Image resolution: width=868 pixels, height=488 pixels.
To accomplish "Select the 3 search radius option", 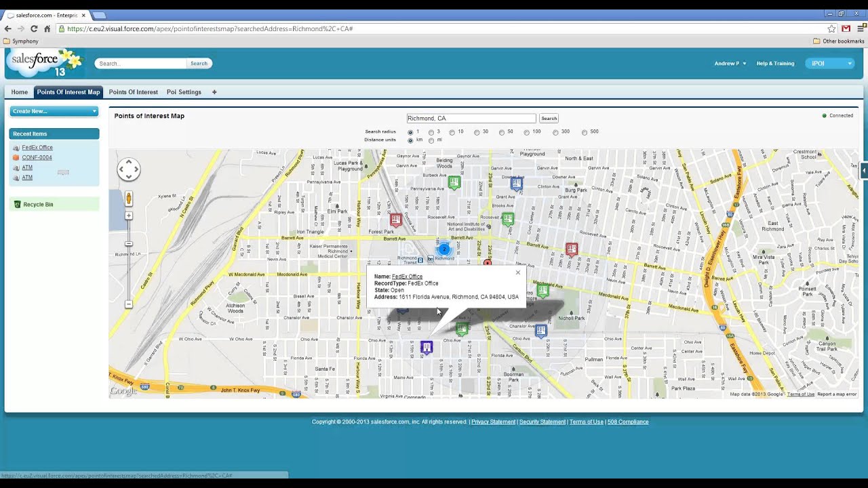I will [431, 132].
